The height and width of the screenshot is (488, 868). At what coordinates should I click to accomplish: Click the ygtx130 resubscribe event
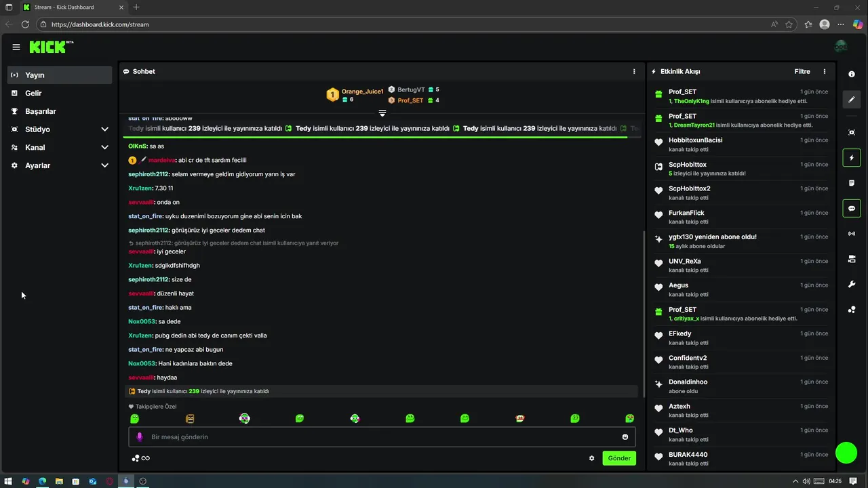pos(740,241)
